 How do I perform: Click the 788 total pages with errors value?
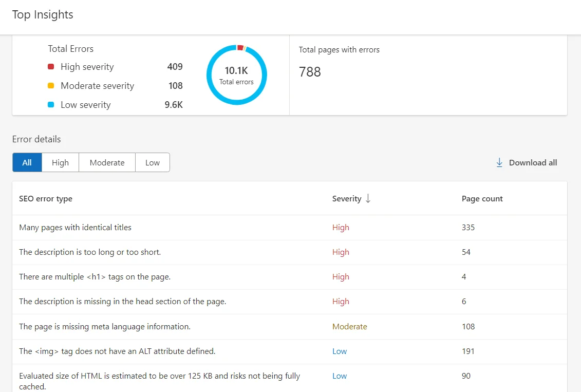pos(310,72)
